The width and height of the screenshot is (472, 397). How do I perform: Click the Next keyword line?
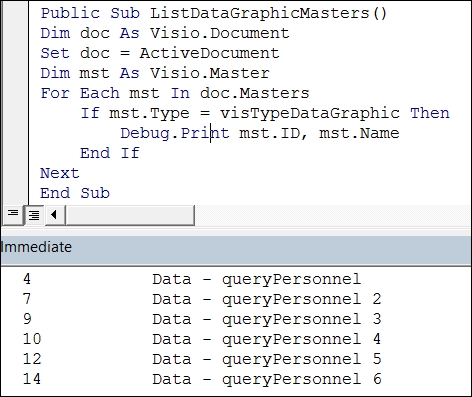[60, 173]
